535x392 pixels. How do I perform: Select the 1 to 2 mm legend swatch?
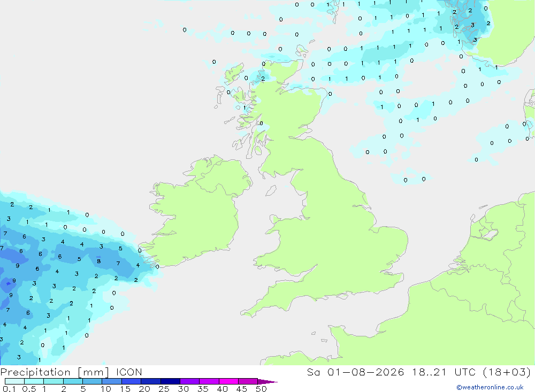[x=53, y=381]
